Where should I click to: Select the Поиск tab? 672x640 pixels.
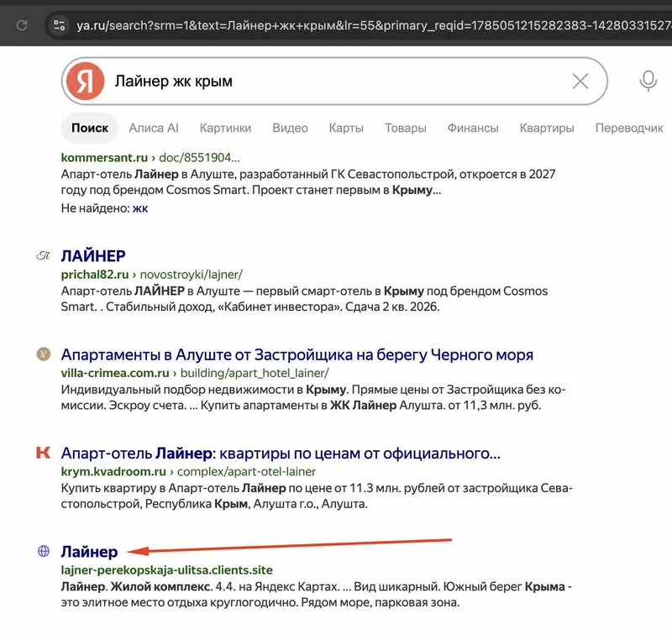click(90, 129)
